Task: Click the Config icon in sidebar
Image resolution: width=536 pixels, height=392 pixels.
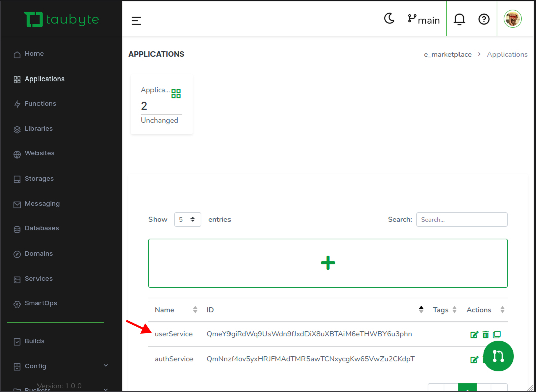Action: pos(17,367)
